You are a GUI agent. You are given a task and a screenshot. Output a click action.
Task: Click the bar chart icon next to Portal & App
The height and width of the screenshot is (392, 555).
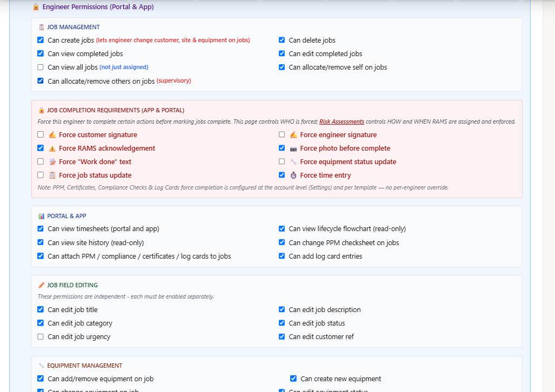pos(42,216)
